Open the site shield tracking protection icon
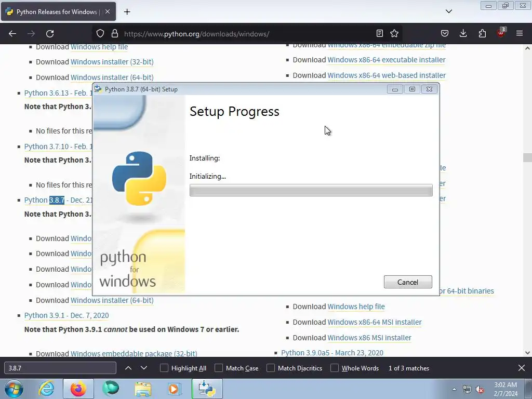 click(100, 34)
